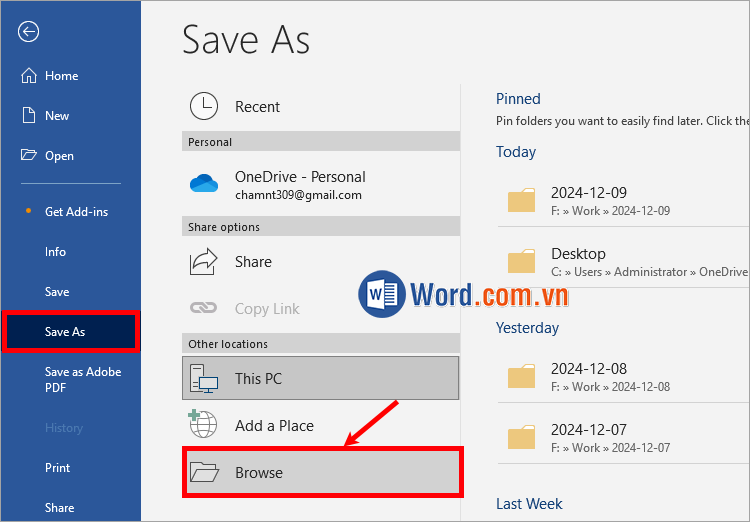Choose Save as Adobe PDF
750x522 pixels.
point(71,380)
